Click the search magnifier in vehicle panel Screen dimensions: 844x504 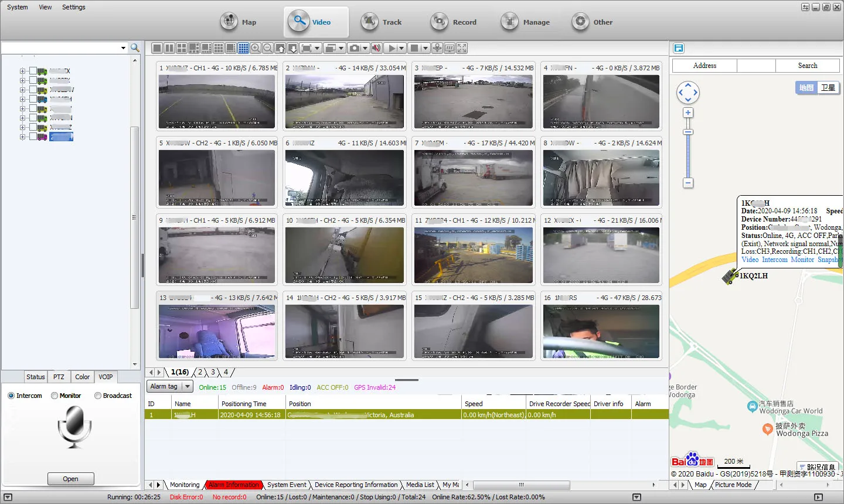point(135,47)
